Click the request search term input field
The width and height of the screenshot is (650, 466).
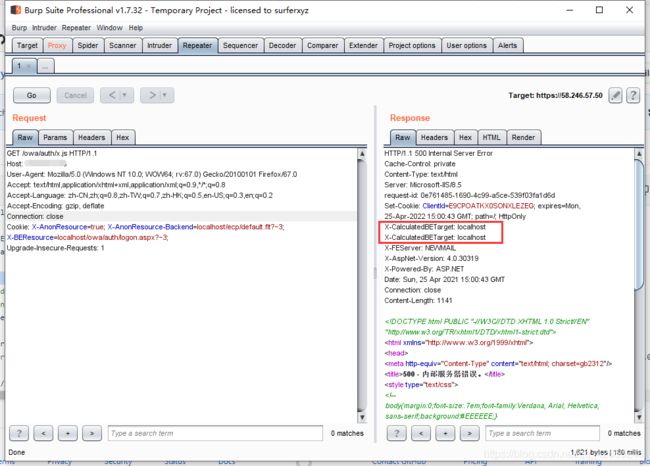tap(215, 433)
